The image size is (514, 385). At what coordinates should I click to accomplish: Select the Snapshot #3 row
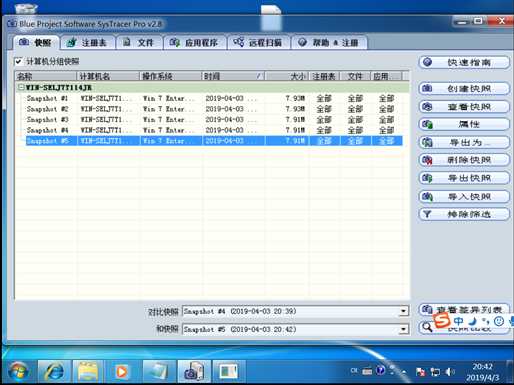[x=214, y=120]
